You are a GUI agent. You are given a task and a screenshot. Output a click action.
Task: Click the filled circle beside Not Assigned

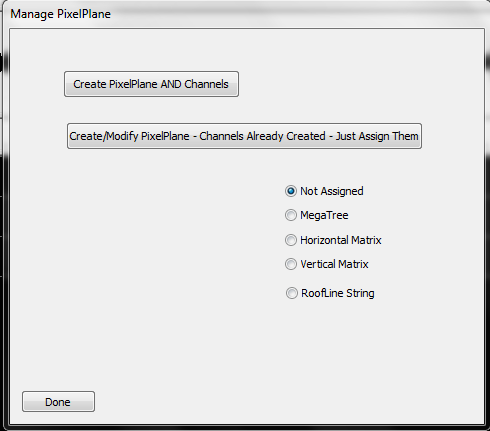pos(291,191)
